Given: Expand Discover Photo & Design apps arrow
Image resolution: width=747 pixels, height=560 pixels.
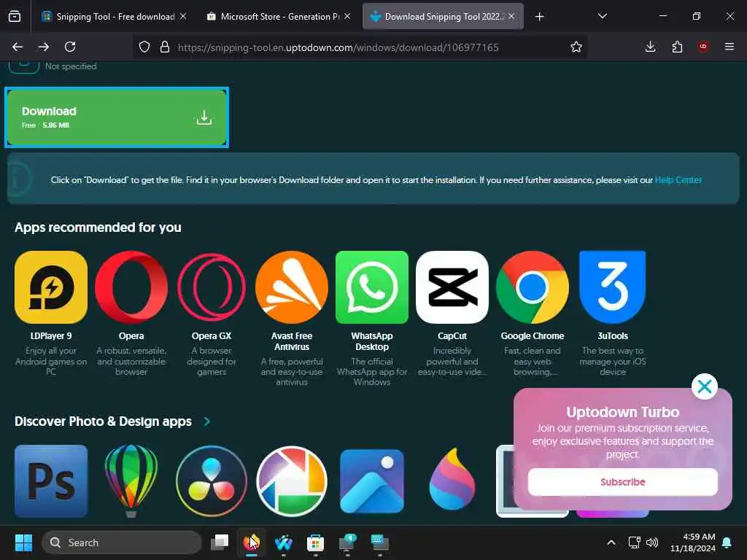Looking at the screenshot, I should click(206, 421).
